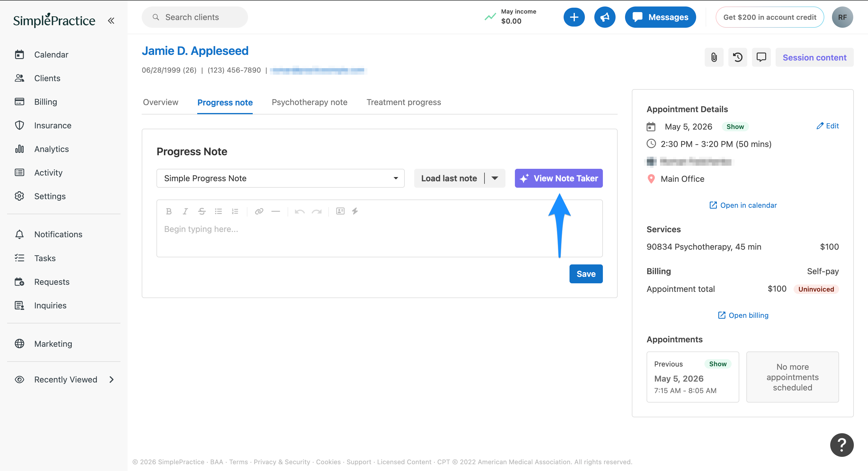Open the Simple Progress Note template dropdown

(x=280, y=178)
